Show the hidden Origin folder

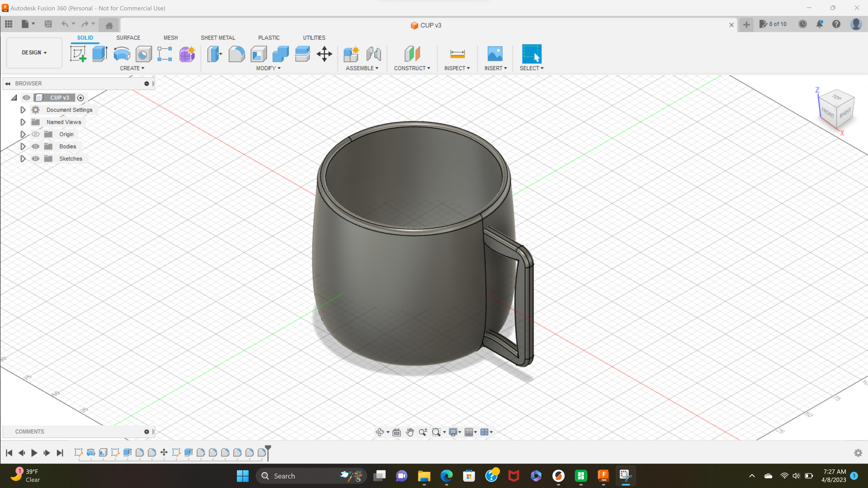(35, 134)
